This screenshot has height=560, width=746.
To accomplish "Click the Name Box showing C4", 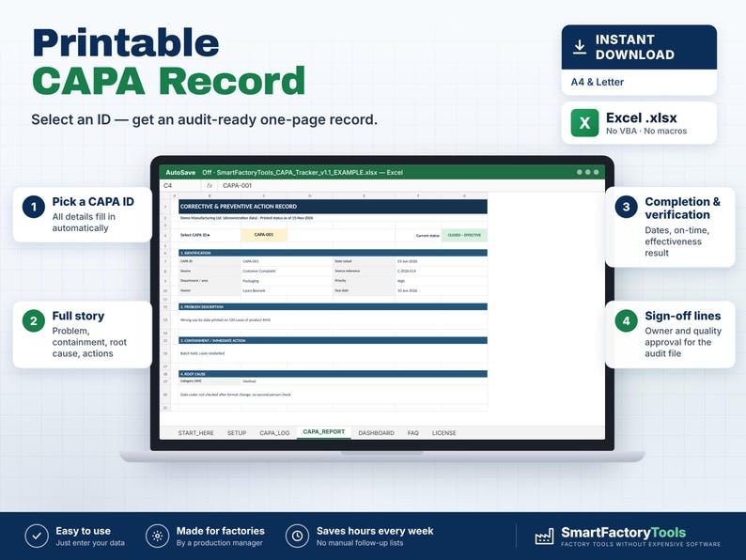I will (x=179, y=185).
